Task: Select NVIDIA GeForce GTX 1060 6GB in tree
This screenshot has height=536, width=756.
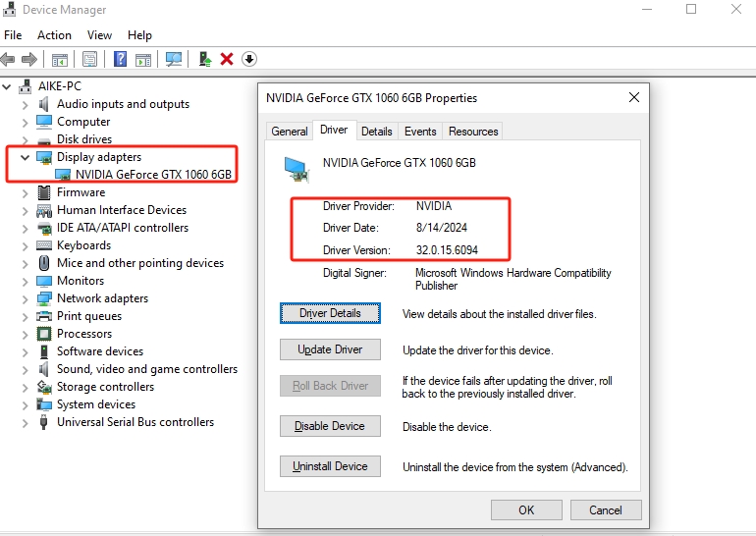Action: coord(153,175)
